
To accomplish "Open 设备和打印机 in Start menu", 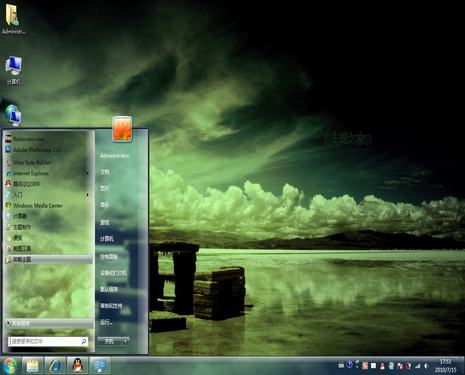I will [x=113, y=273].
